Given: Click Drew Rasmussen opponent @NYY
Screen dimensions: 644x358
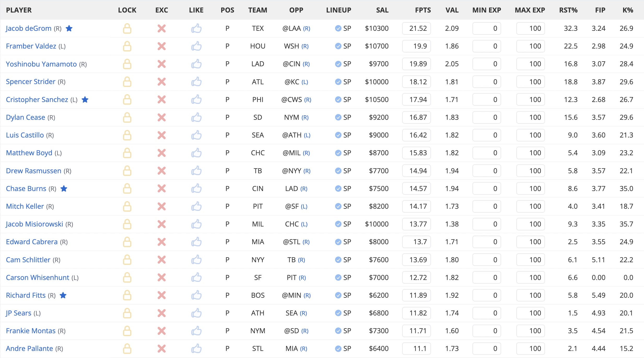Looking at the screenshot, I should tap(292, 171).
